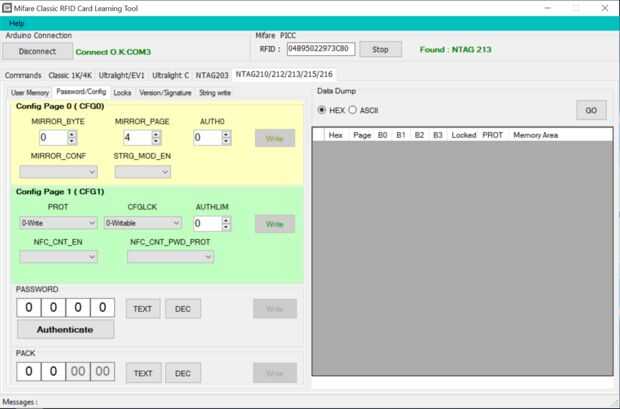
Task: Click the GO button in Data Dump
Action: coord(591,110)
